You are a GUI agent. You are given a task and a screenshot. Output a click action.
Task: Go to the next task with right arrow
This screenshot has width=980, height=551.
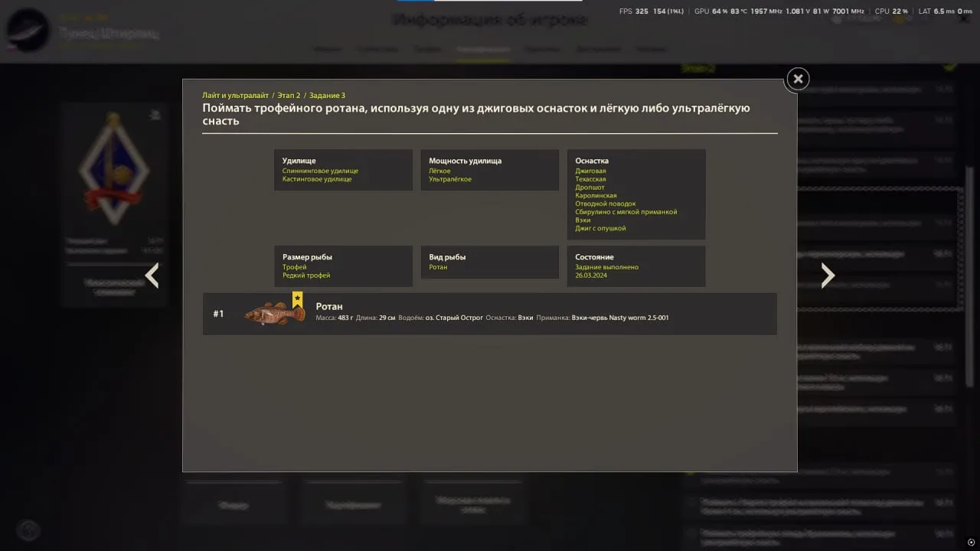pyautogui.click(x=828, y=275)
